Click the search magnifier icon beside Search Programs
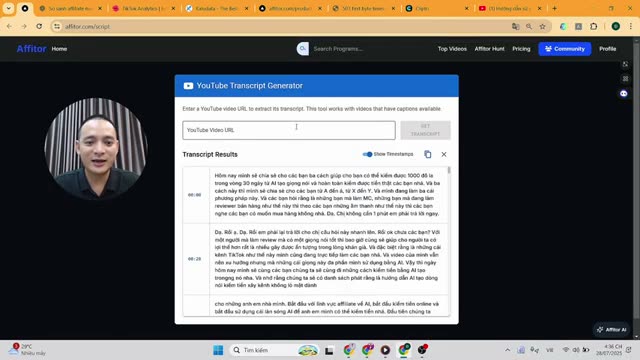 click(302, 49)
